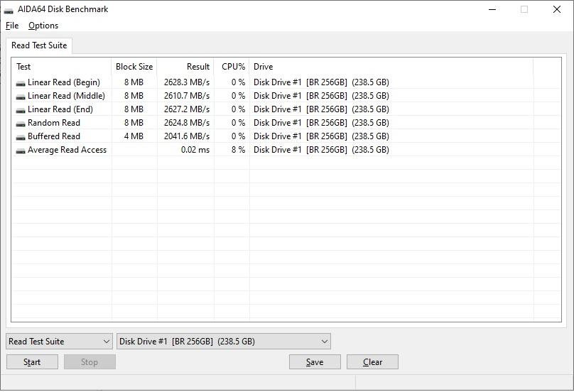Expand the Read Test Suite dropdown
The height and width of the screenshot is (392, 574).
[x=59, y=342]
